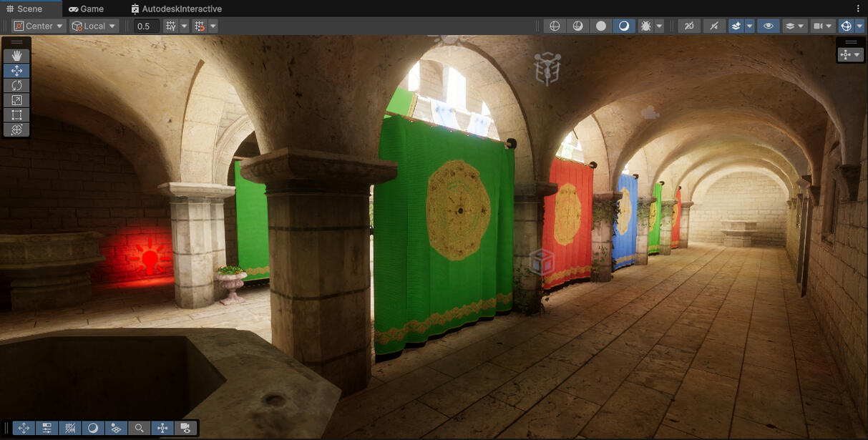
Task: Open the window's three-dot options menu
Action: (x=858, y=9)
